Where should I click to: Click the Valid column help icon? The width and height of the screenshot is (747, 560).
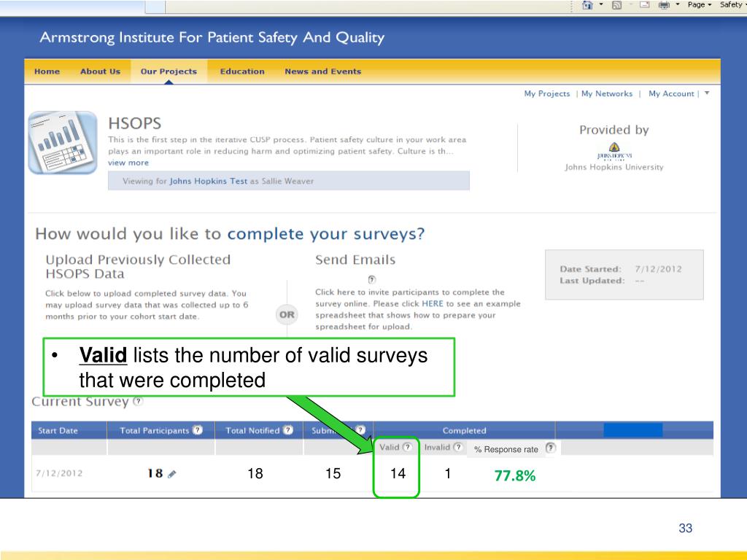(407, 447)
